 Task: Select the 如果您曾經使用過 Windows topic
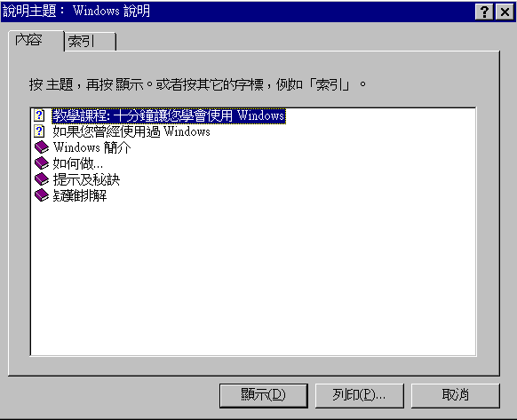tap(131, 132)
